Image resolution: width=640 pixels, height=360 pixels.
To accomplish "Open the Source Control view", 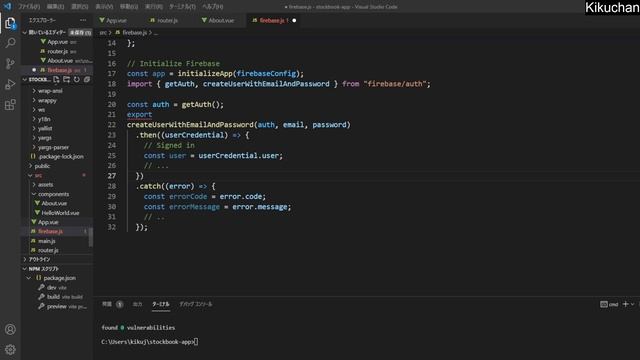I will 10,64.
